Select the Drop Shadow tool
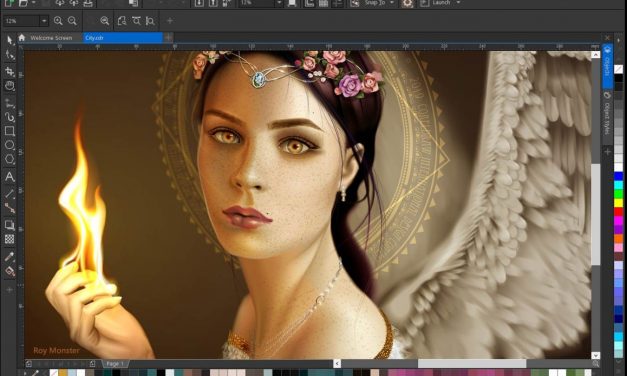Image resolution: width=627 pixels, height=376 pixels. (10, 225)
